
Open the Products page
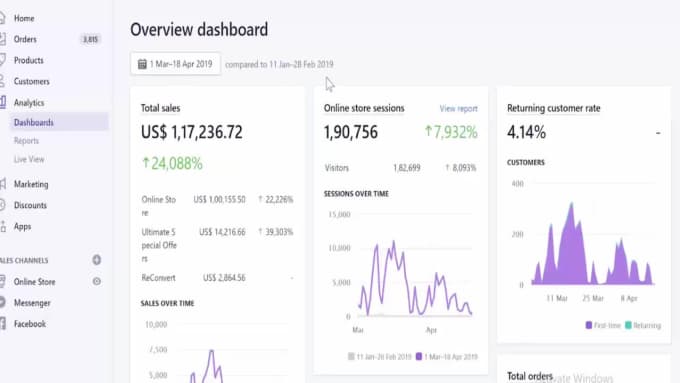[x=29, y=60]
